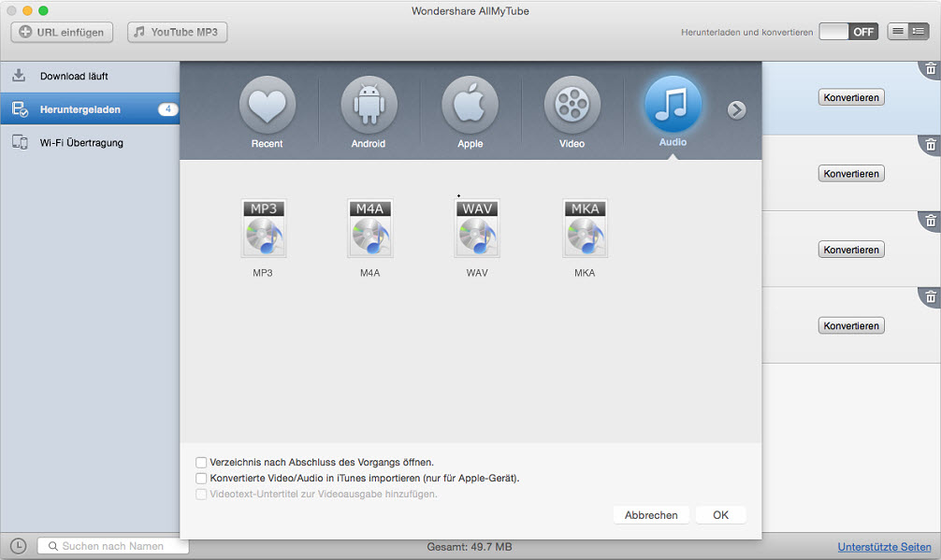Image resolution: width=941 pixels, height=560 pixels.
Task: Click Konvertieren for the fourth download
Action: [x=851, y=325]
